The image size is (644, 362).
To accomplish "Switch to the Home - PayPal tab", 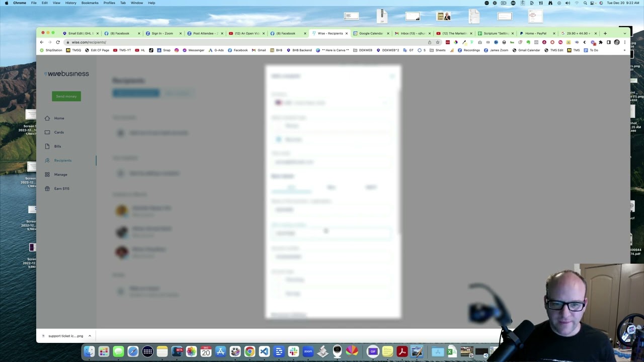I will 535,33.
